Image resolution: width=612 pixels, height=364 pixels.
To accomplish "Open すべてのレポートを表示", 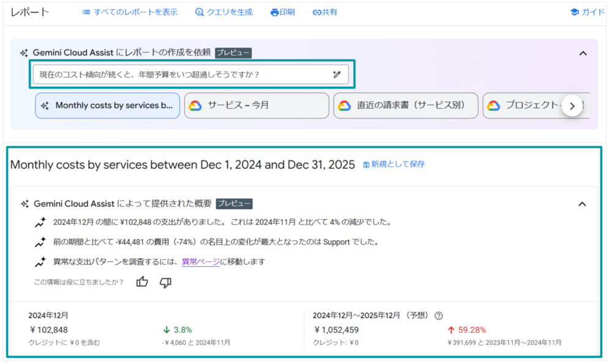I will pyautogui.click(x=130, y=12).
